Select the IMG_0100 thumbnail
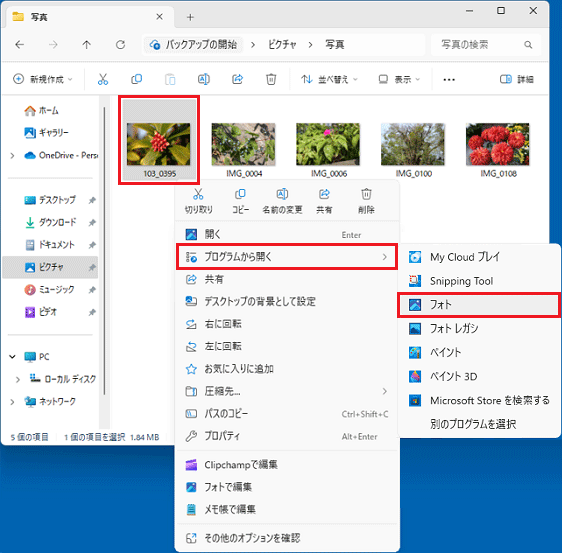The image size is (562, 553). tap(413, 144)
